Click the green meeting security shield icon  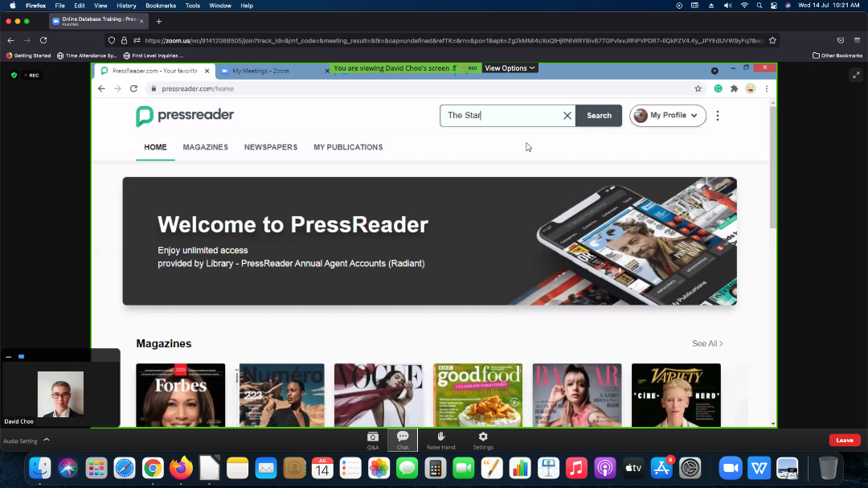pos(14,76)
